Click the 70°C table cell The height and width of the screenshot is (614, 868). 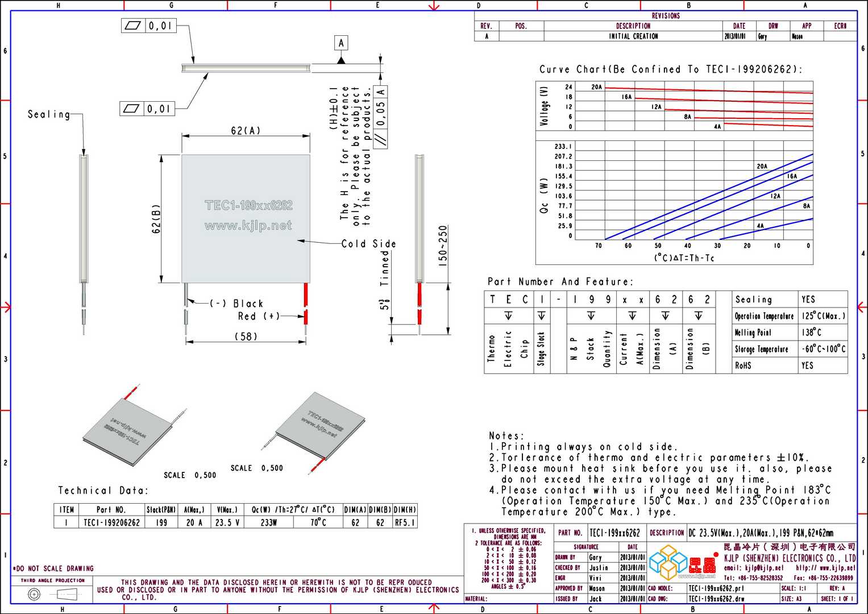click(317, 522)
